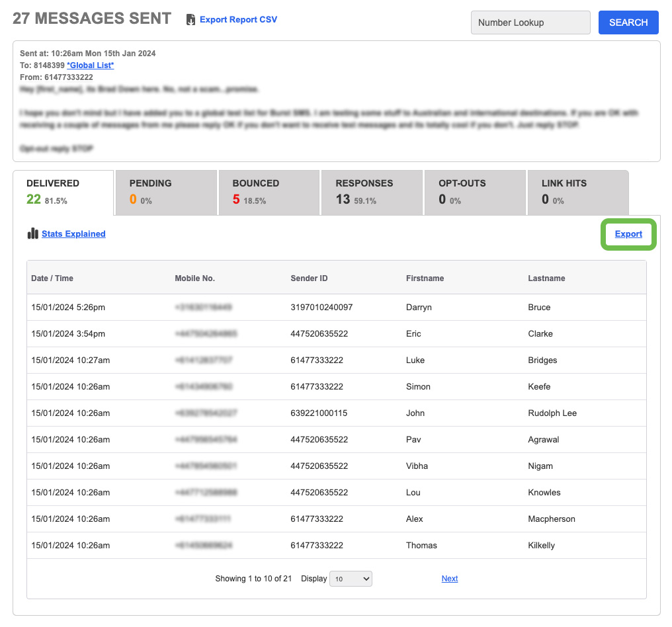The image size is (672, 627).
Task: Click the Showing 1 to 10 of 21 text
Action: (253, 579)
